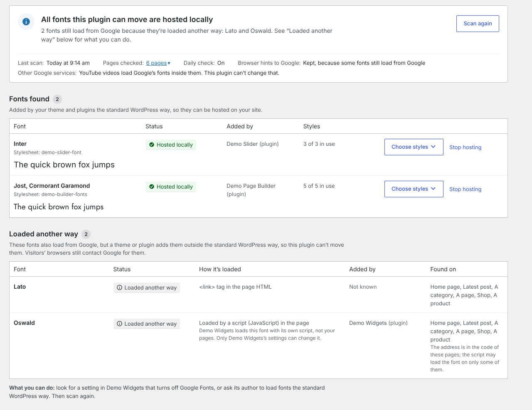Click 'Stylesheet: demo-builder-fonts' text
The image size is (532, 410).
[x=50, y=194]
